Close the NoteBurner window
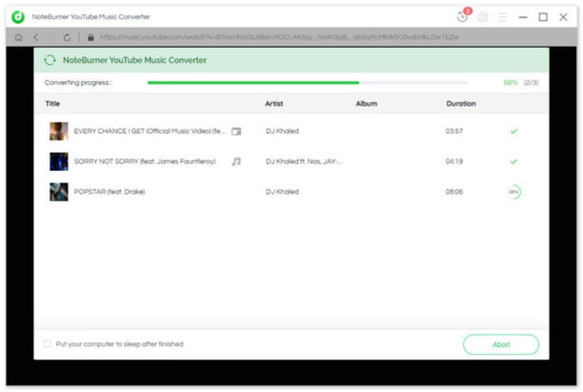This screenshot has width=583, height=392. tap(564, 17)
